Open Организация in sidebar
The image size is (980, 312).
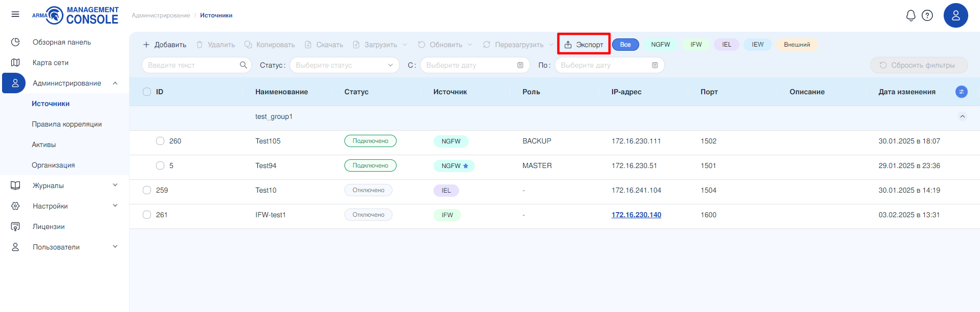pos(53,165)
